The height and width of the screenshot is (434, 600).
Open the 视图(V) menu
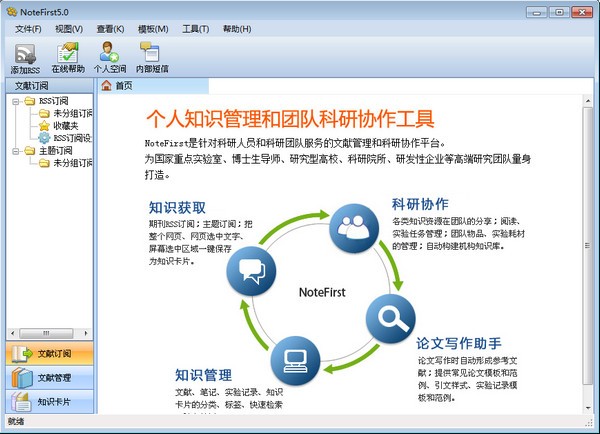(x=69, y=29)
